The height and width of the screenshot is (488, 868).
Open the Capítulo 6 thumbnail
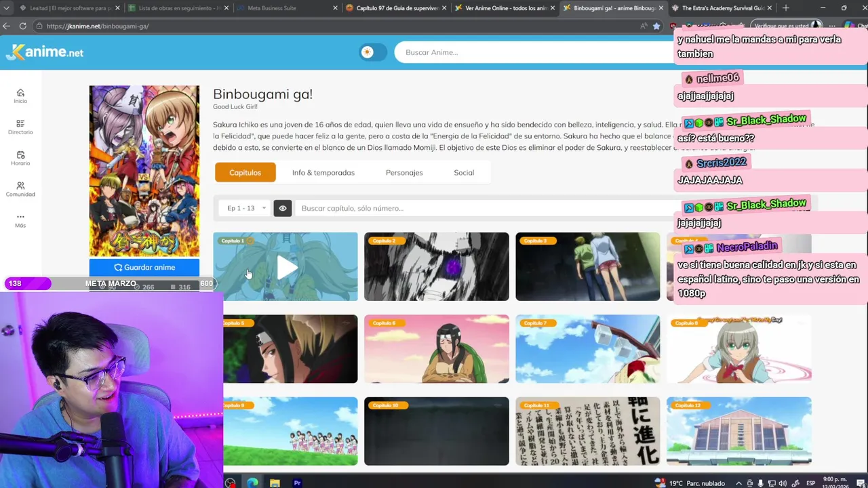click(x=436, y=349)
